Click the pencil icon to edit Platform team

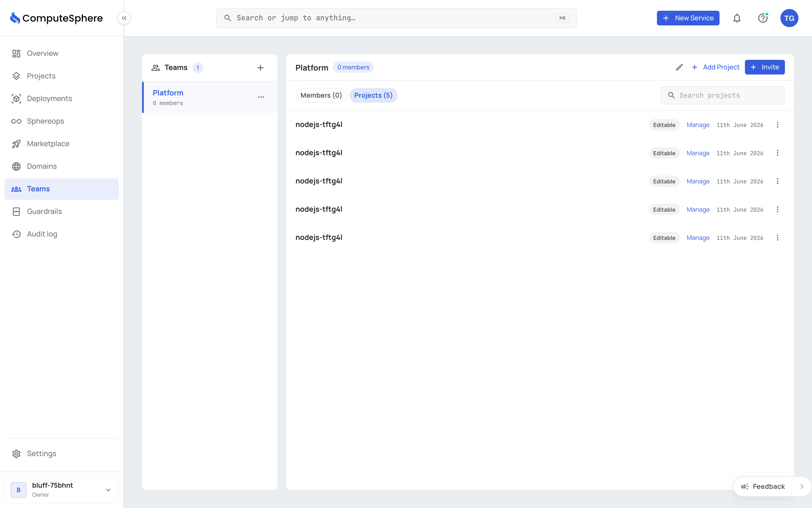pos(679,67)
